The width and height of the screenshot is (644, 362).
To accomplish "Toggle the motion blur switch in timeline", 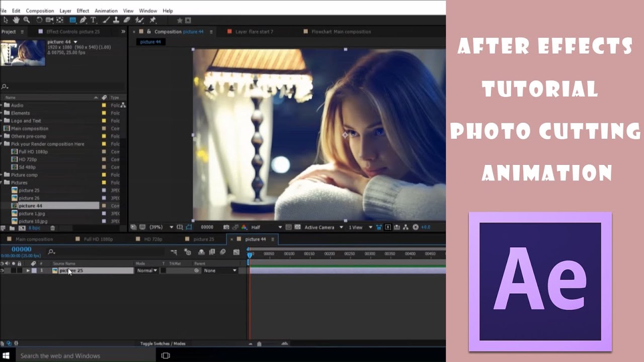I will tap(223, 252).
